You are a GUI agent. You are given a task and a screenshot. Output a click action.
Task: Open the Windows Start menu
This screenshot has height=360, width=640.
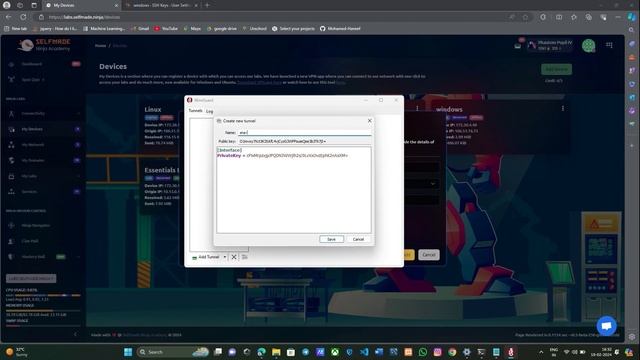tap(128, 352)
